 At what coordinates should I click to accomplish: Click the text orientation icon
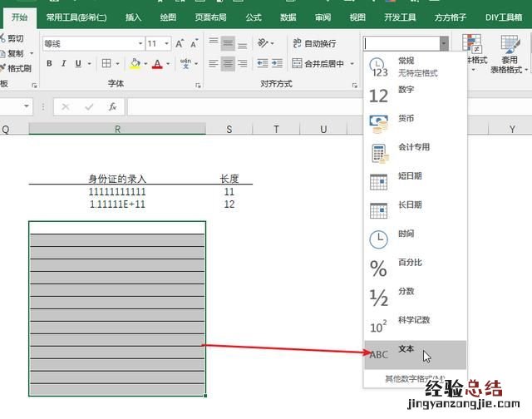click(263, 43)
